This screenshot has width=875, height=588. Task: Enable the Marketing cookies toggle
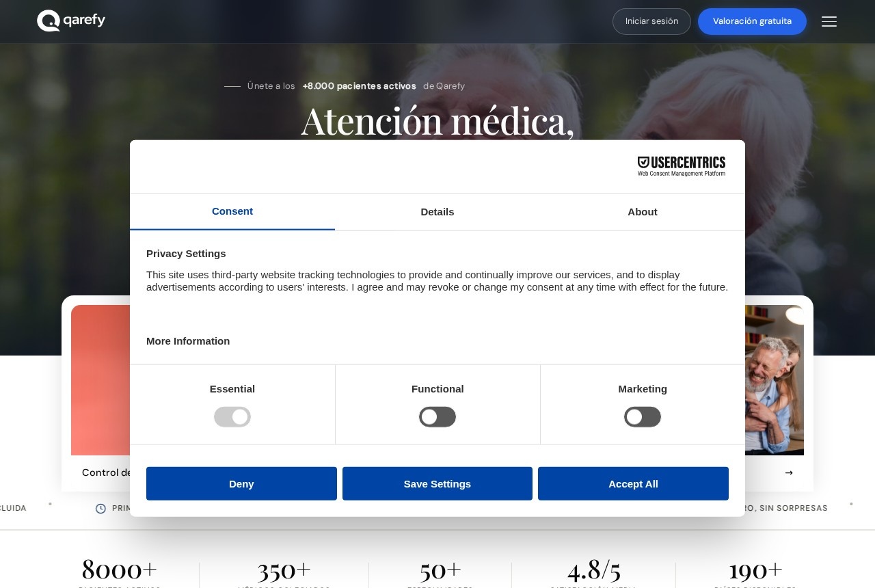[643, 417]
